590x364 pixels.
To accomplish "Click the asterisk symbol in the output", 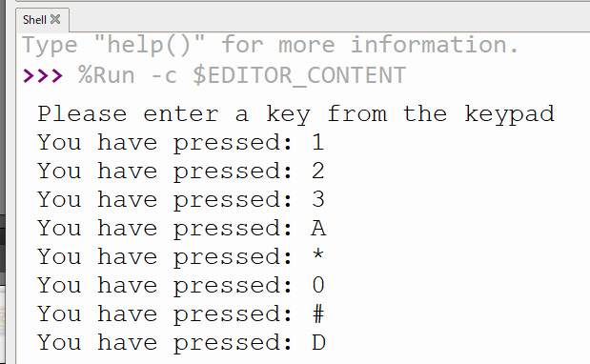I will coord(318,254).
